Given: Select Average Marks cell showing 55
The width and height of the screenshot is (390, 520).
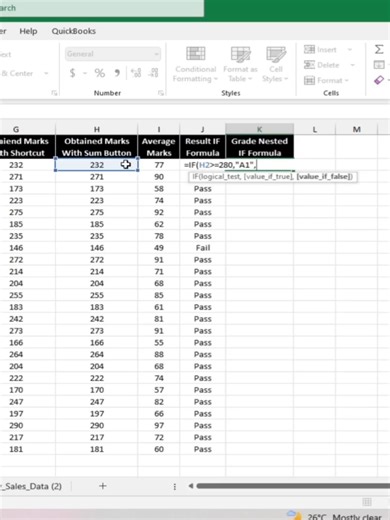Looking at the screenshot, I should click(159, 342).
